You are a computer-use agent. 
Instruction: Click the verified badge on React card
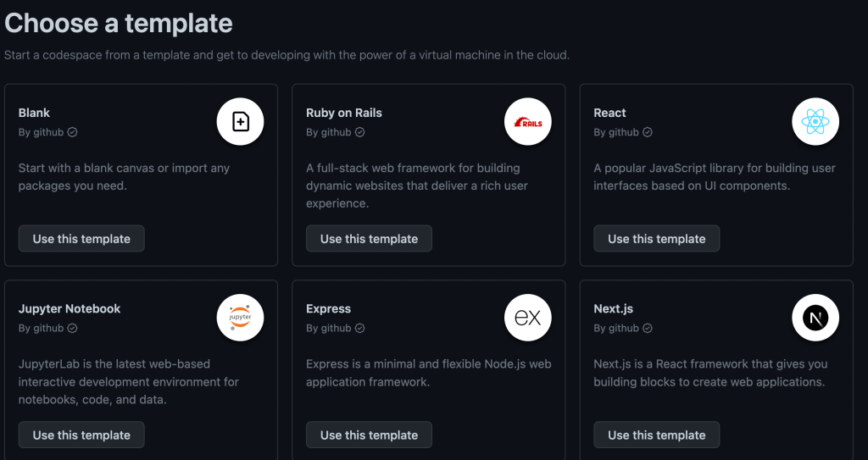coord(648,132)
